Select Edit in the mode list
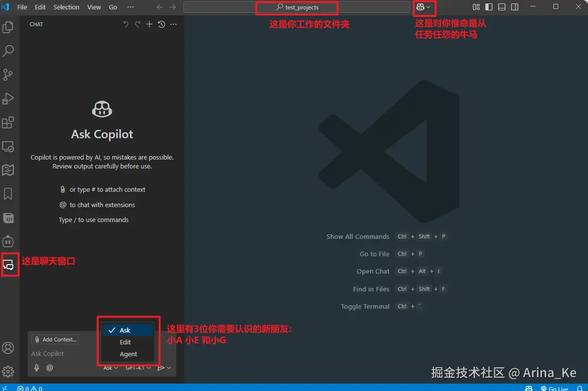Viewport: 588px width, 391px height. point(128,342)
